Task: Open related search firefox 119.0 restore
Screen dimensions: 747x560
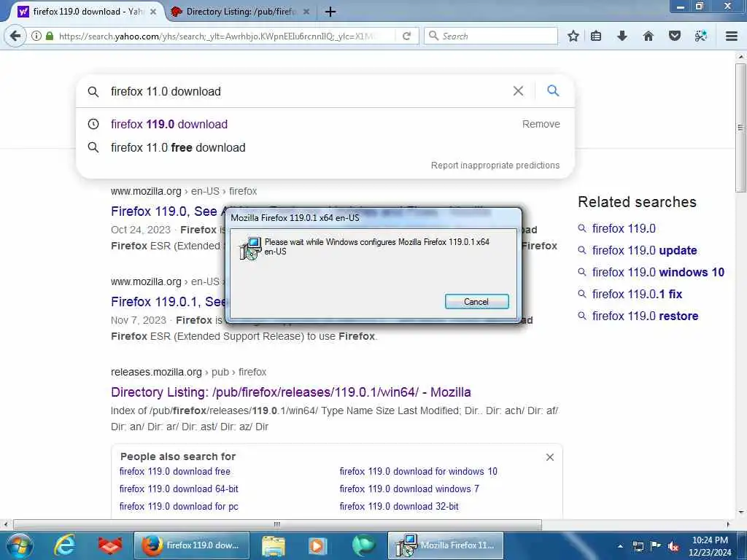Action: tap(645, 316)
